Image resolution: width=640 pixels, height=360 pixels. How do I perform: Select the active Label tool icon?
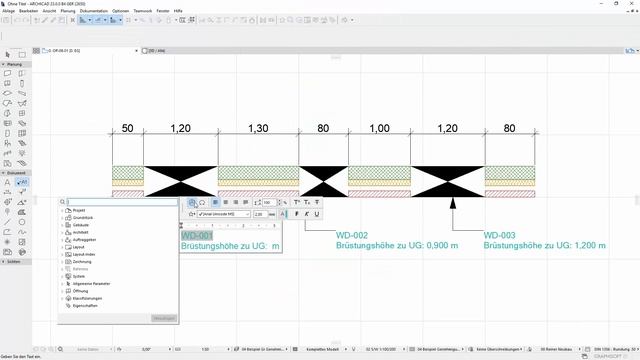(x=22, y=182)
